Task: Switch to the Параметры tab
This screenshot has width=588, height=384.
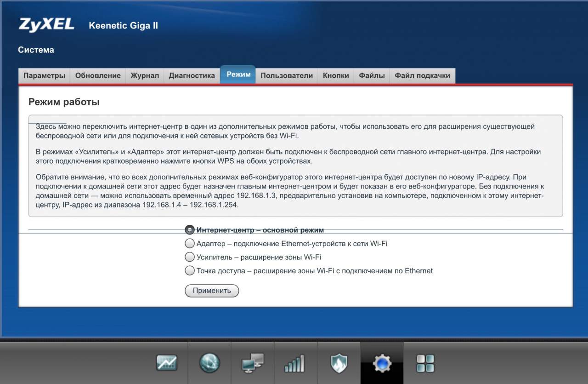Action: coord(44,76)
